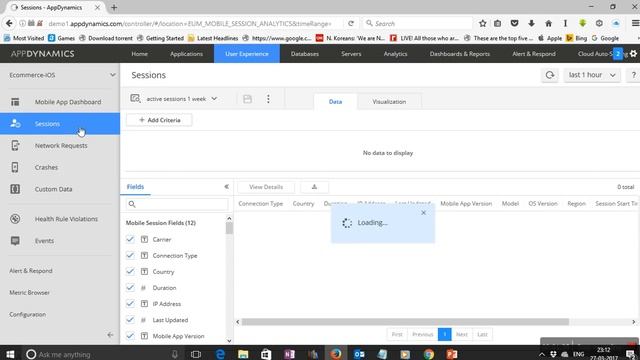Open Configuration link in sidebar

click(27, 314)
